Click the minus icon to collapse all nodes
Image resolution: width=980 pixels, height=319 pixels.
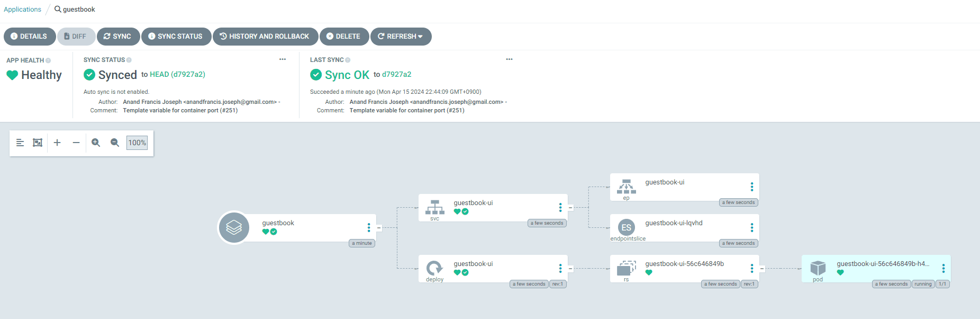pyautogui.click(x=76, y=143)
